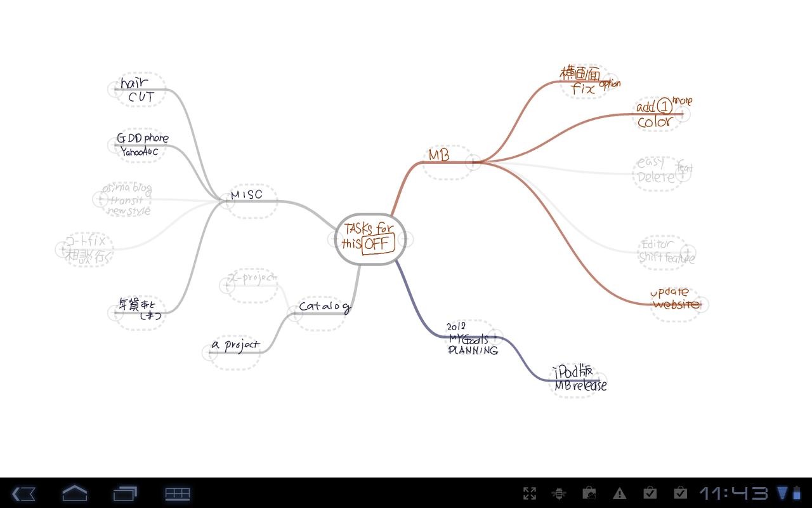Image resolution: width=812 pixels, height=508 pixels.
Task: Select the 'iPod版 MB release' node
Action: click(577, 380)
